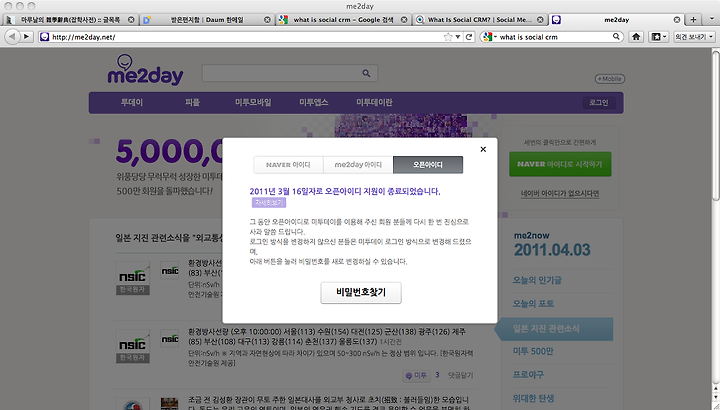
Task: Click the me2day logo
Action: click(145, 70)
